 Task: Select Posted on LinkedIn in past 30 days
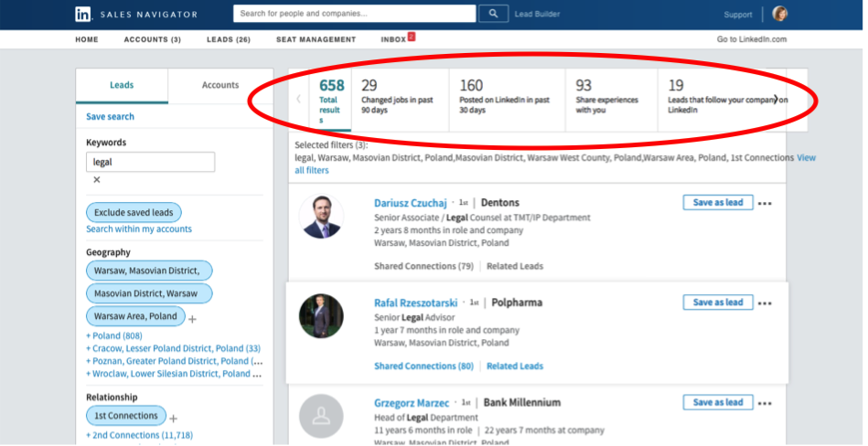(507, 100)
